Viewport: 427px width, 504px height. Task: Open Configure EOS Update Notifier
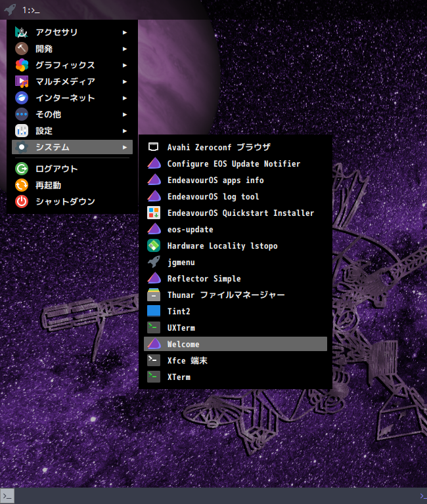tap(235, 163)
